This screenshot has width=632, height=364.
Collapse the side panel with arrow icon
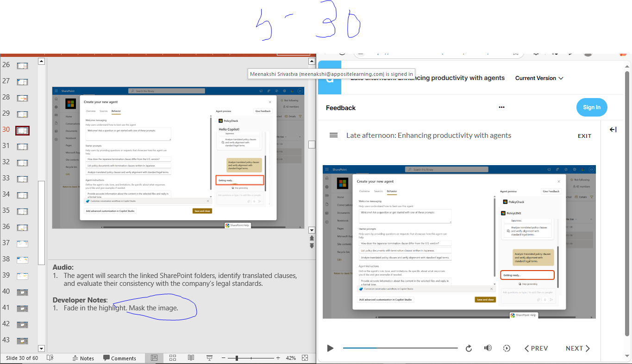[x=613, y=130]
